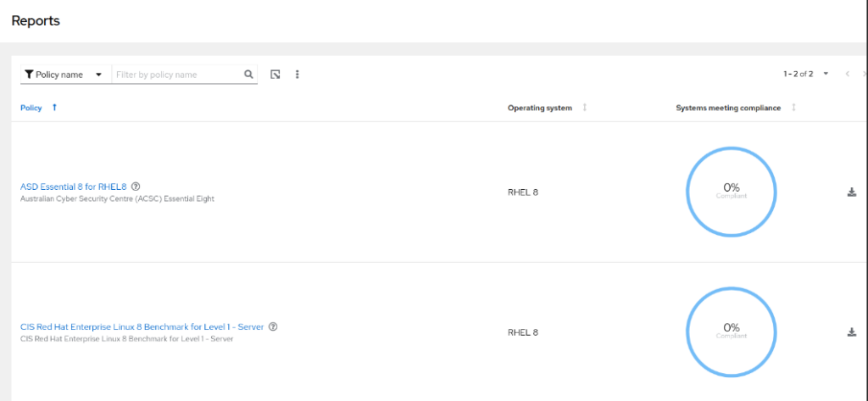Click the export icon beside the search field

click(275, 75)
